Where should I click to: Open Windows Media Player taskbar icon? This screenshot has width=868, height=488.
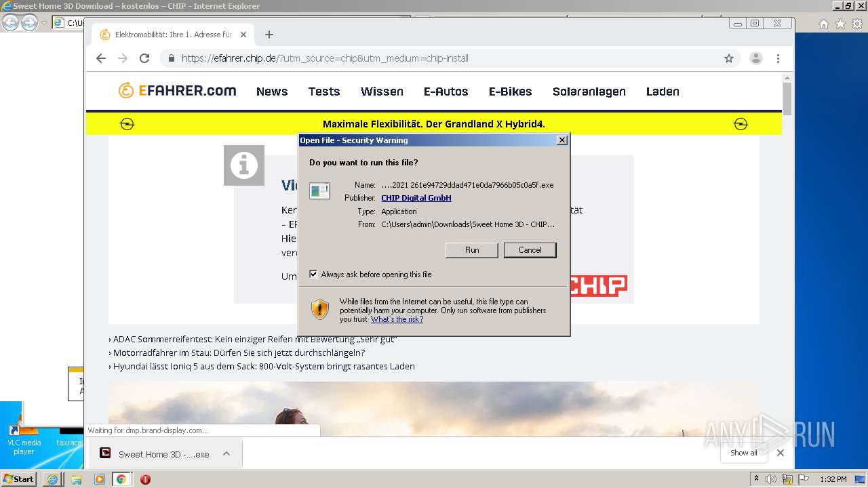(100, 479)
